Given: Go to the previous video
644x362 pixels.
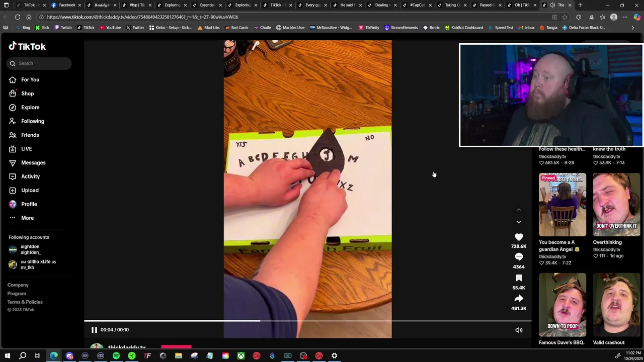Looking at the screenshot, I should (519, 210).
